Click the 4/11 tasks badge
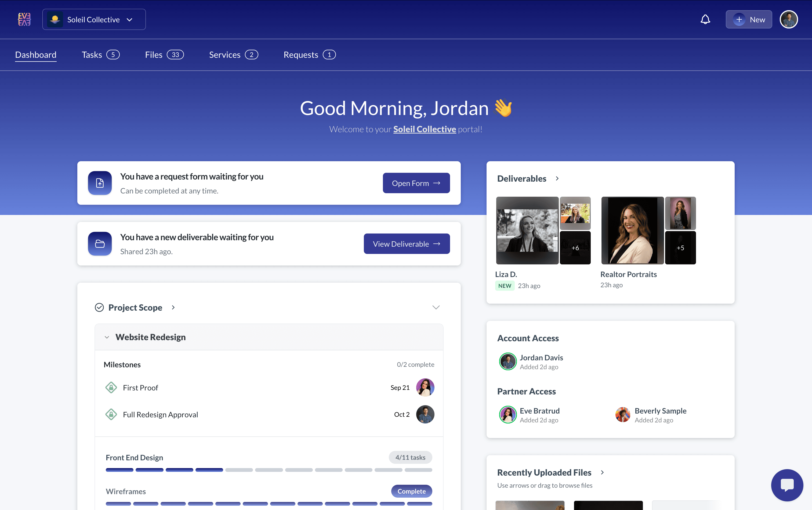Image resolution: width=812 pixels, height=510 pixels. (x=410, y=457)
